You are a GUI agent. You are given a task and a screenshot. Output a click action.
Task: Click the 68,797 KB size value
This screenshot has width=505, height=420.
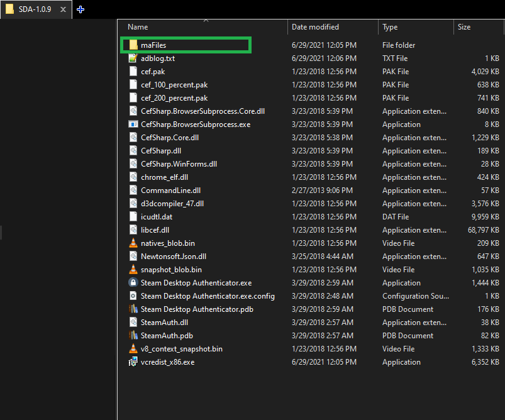pos(484,230)
